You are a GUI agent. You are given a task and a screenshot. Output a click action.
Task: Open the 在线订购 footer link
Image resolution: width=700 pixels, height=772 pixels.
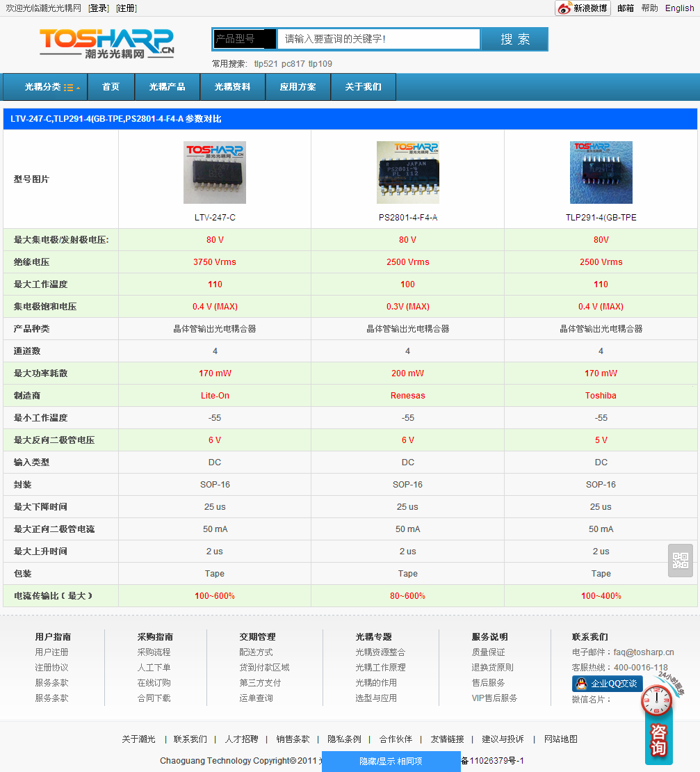click(154, 682)
